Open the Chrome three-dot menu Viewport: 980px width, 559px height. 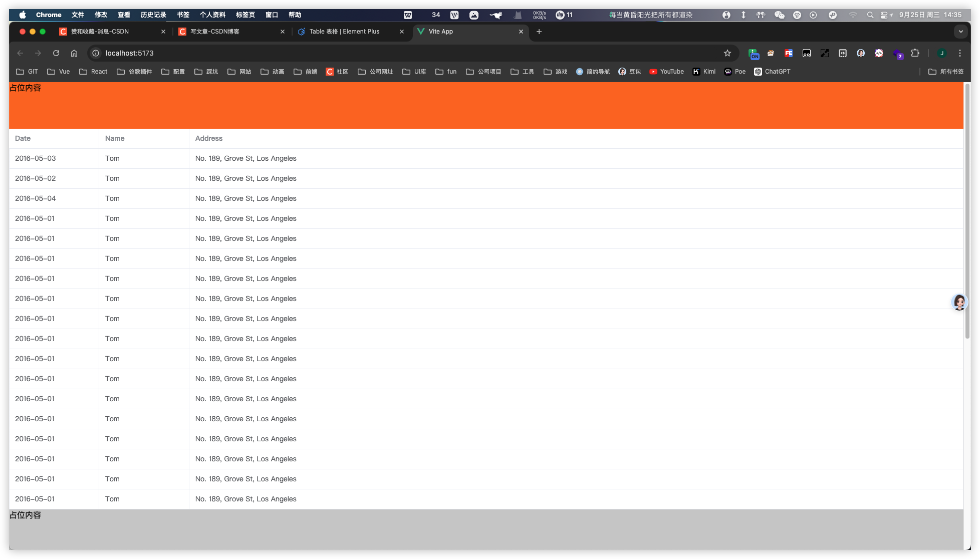click(960, 53)
